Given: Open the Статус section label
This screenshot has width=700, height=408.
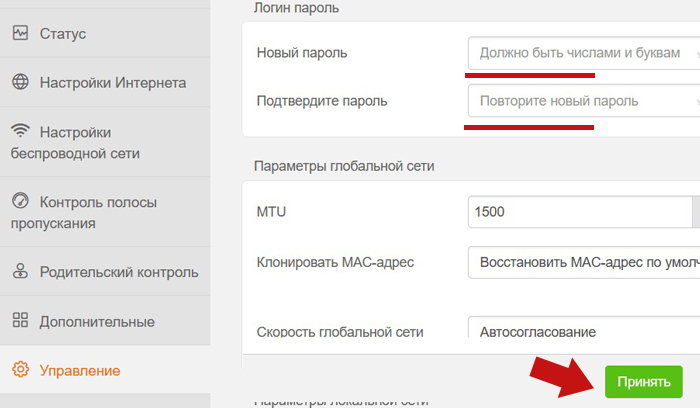Looking at the screenshot, I should coord(64,34).
